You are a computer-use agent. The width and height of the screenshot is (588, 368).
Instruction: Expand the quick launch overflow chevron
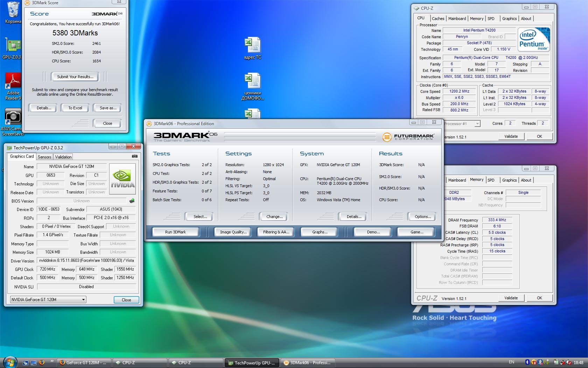52,361
